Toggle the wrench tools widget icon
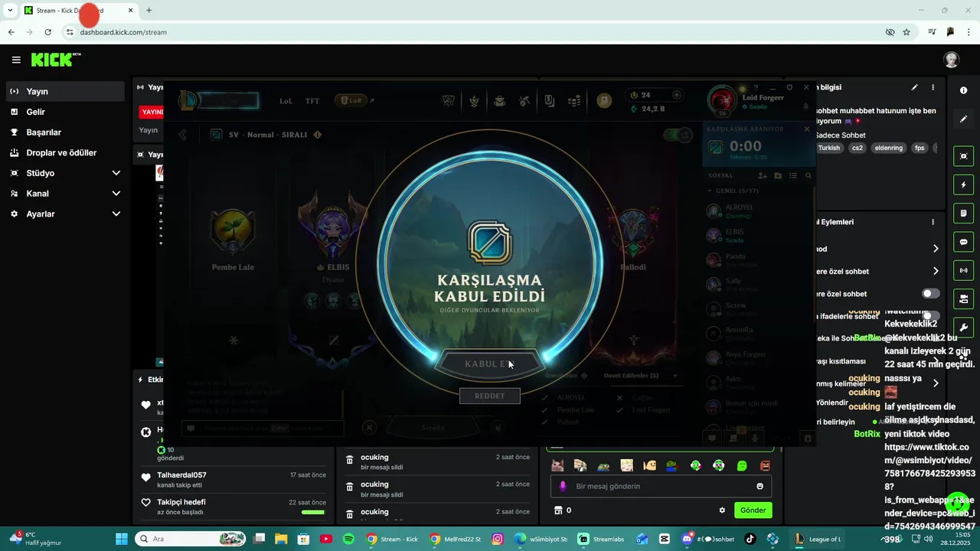Viewport: 980px width, 551px height. [963, 328]
